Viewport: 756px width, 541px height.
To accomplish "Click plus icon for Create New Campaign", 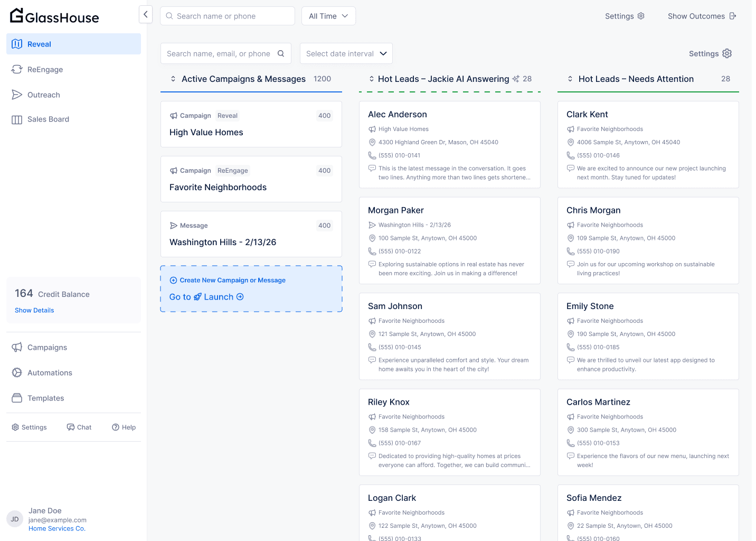I will pos(173,280).
